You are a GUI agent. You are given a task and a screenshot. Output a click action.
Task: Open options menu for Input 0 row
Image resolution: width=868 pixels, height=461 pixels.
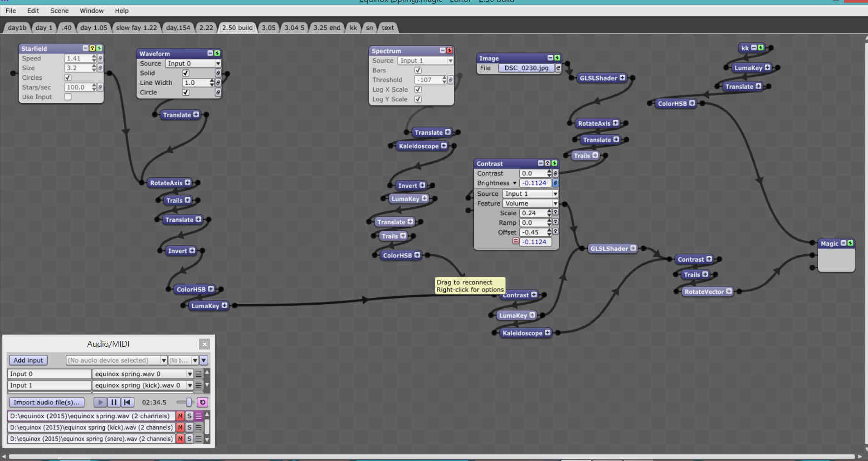click(x=198, y=374)
